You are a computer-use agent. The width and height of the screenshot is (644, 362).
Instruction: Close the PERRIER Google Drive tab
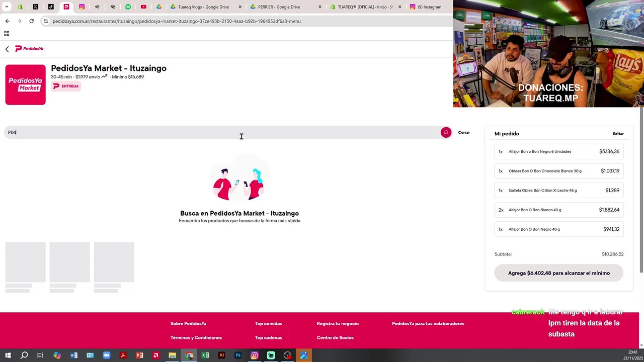[x=319, y=7]
